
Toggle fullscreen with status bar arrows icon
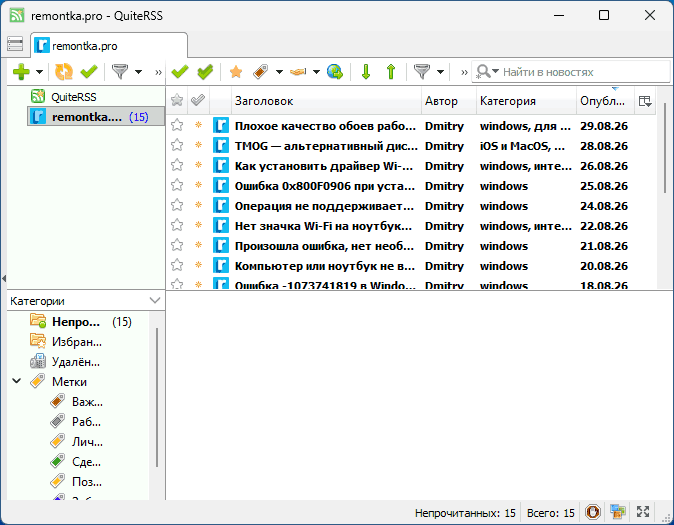pos(643,512)
